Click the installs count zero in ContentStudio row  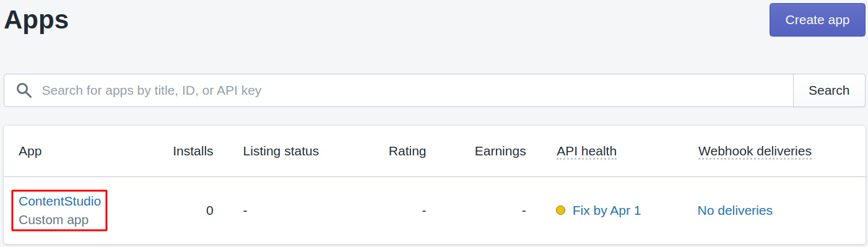pyautogui.click(x=210, y=210)
